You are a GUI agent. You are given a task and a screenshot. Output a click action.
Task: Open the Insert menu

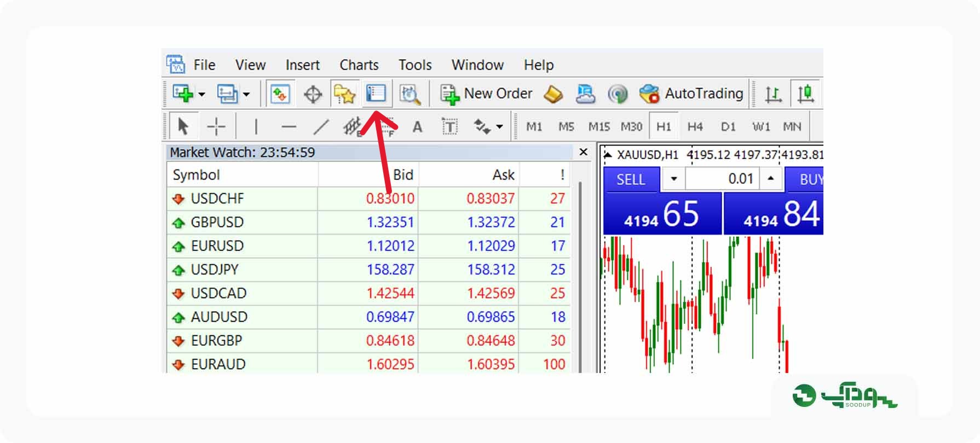[302, 65]
